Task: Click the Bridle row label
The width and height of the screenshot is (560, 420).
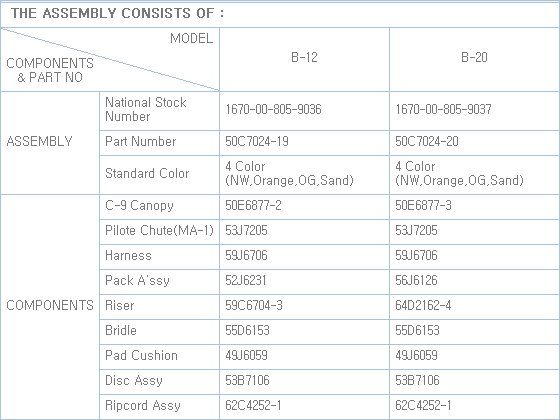Action: [x=121, y=331]
